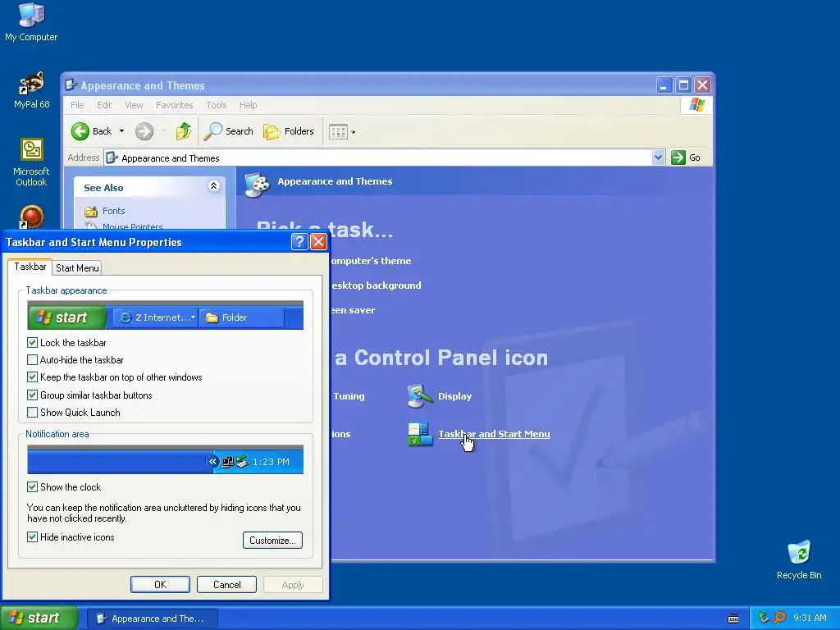Open the View menu
The height and width of the screenshot is (630, 840).
point(134,105)
